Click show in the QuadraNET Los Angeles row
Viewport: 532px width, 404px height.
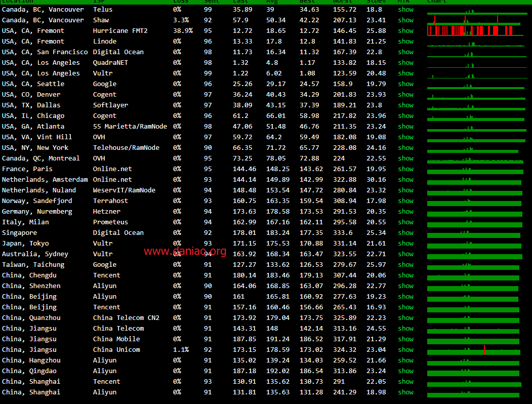405,62
